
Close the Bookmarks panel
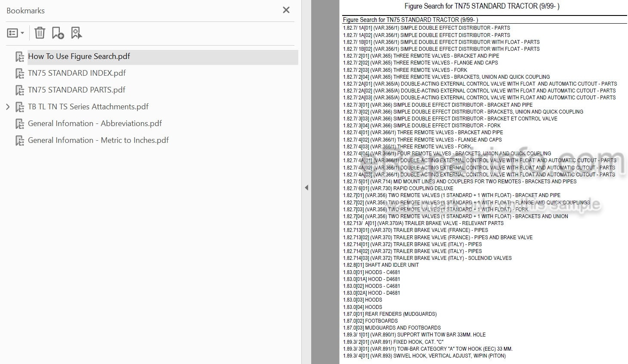[x=286, y=10]
